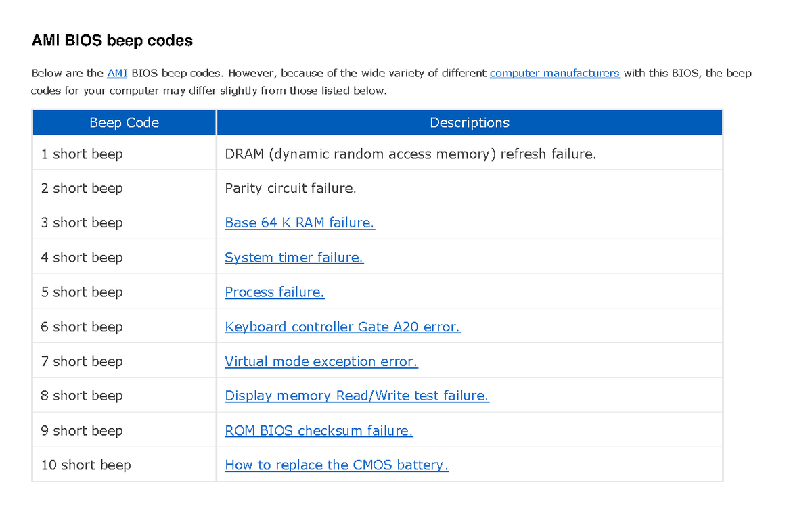The width and height of the screenshot is (812, 531).
Task: Follow the Display memory Read/Write test failure link
Action: click(x=357, y=396)
